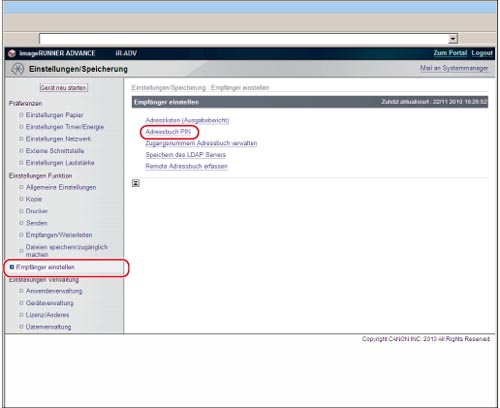Viewport: 500px width, 408px height.
Task: Click the bullet icon beside Einstellungen Papier
Action: (x=21, y=115)
